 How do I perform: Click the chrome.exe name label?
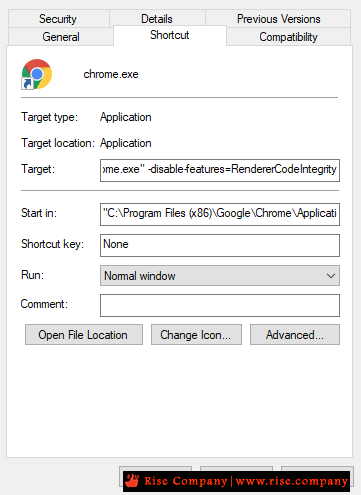pyautogui.click(x=111, y=74)
